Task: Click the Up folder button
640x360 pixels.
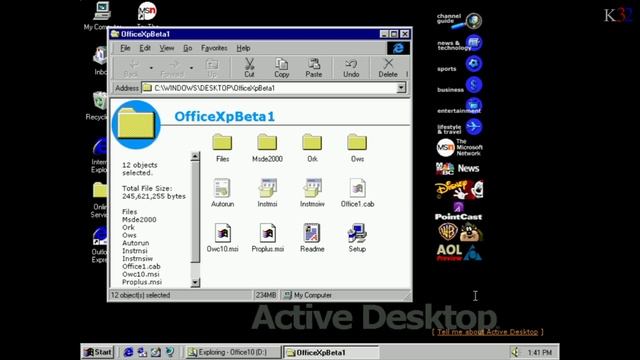Action: tap(212, 68)
